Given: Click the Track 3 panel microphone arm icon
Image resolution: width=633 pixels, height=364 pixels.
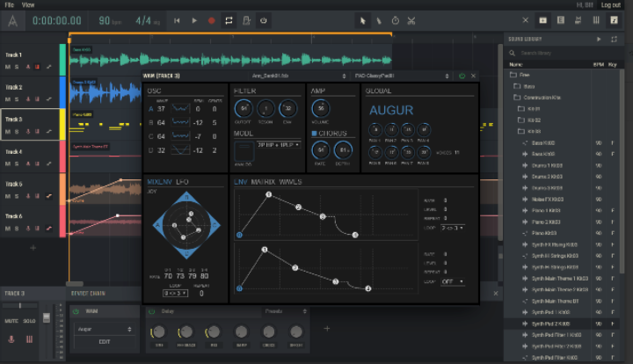Looking at the screenshot, I should coord(11,339).
